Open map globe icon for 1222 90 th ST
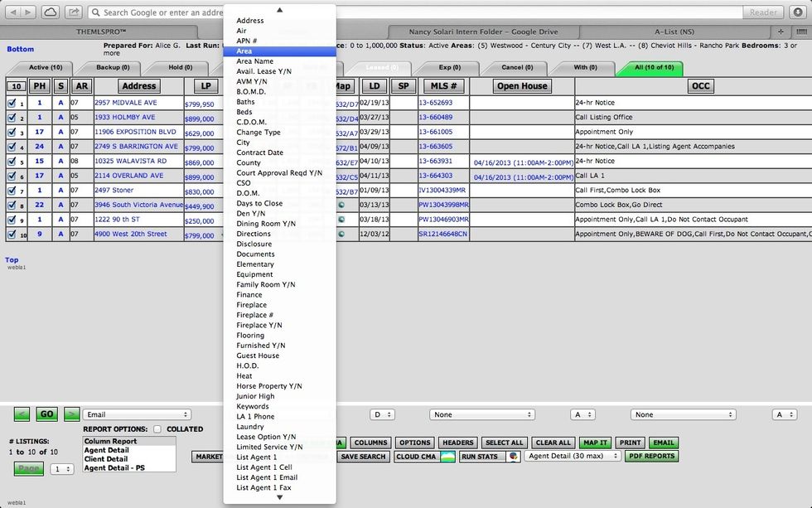This screenshot has width=812, height=508. coord(341,219)
